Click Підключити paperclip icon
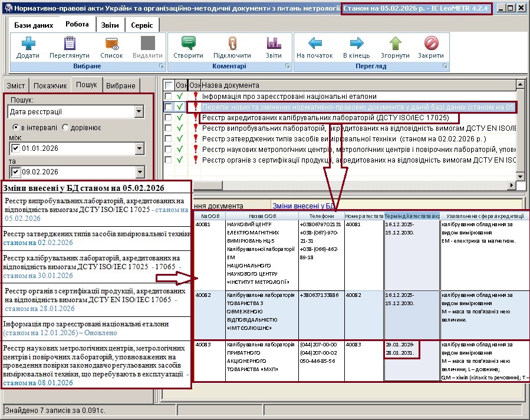This screenshot has width=530, height=420. pos(232,44)
